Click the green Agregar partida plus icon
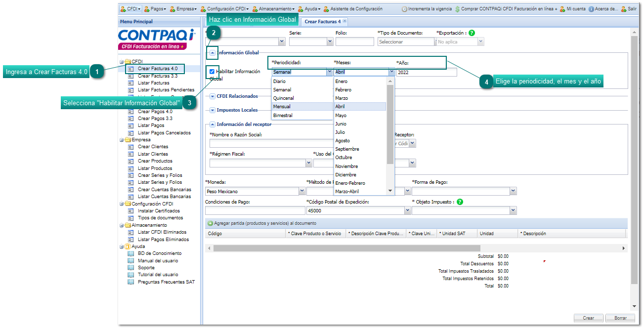644x329 pixels. (x=210, y=223)
